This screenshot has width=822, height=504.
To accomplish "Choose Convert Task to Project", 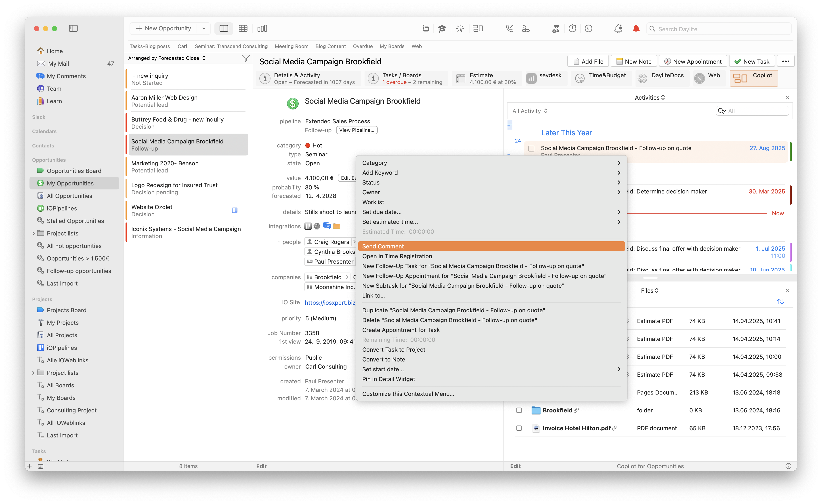I will pos(491,349).
